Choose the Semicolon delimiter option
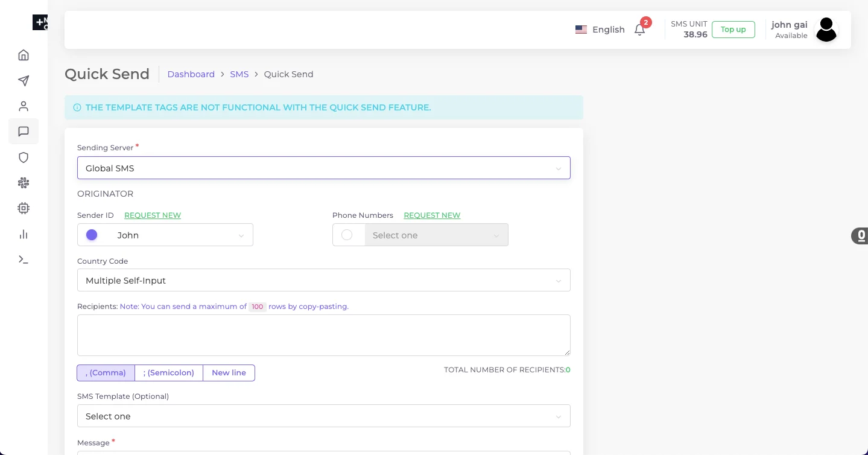 pos(169,373)
